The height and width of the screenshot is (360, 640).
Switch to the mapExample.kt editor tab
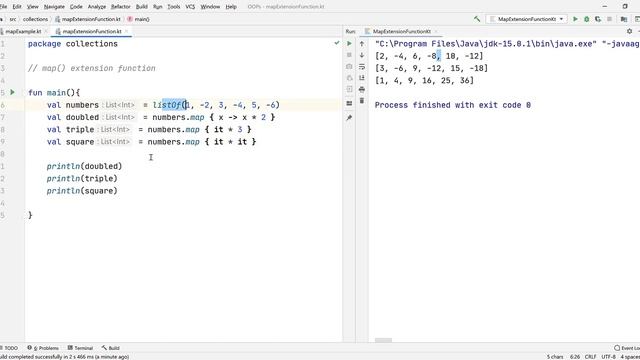[22, 31]
